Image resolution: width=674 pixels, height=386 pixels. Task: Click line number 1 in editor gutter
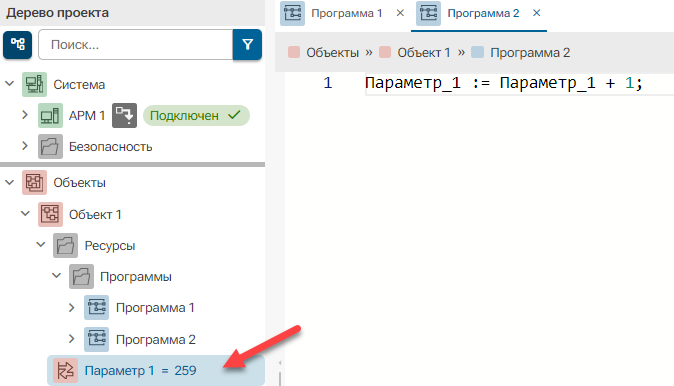tap(328, 83)
